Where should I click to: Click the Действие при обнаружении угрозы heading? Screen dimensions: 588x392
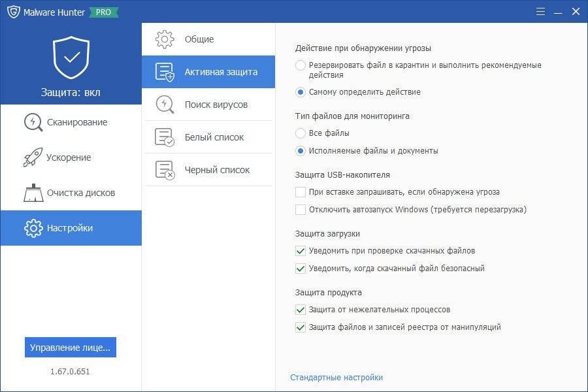[x=363, y=48]
